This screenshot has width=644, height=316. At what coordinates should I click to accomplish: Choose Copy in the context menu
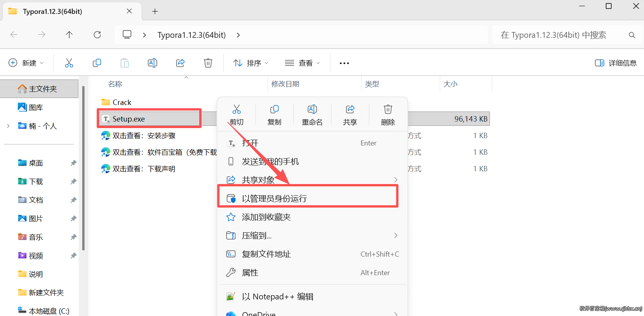click(275, 115)
